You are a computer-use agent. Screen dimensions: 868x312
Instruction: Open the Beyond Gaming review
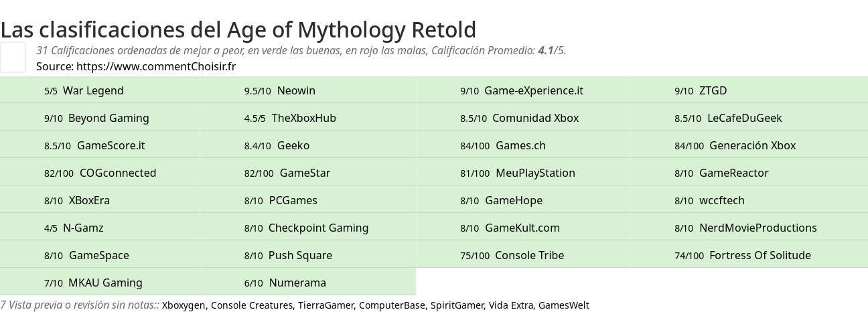[108, 119]
